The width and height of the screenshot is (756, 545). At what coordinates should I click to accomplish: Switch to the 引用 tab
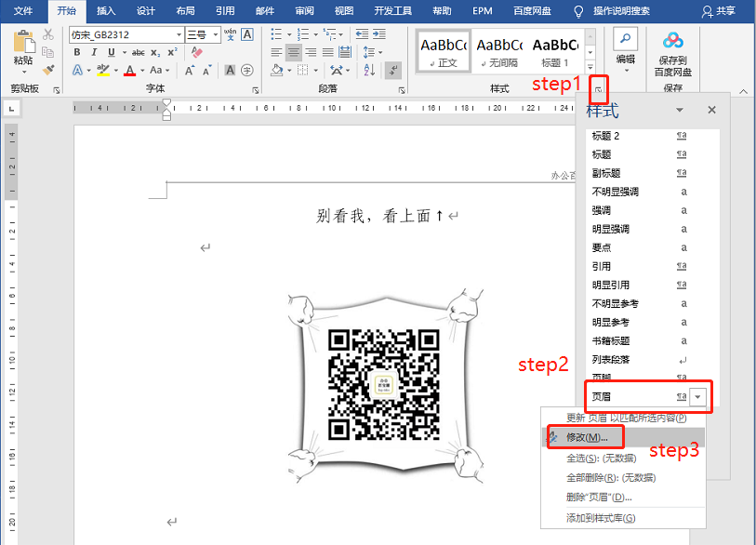point(225,10)
